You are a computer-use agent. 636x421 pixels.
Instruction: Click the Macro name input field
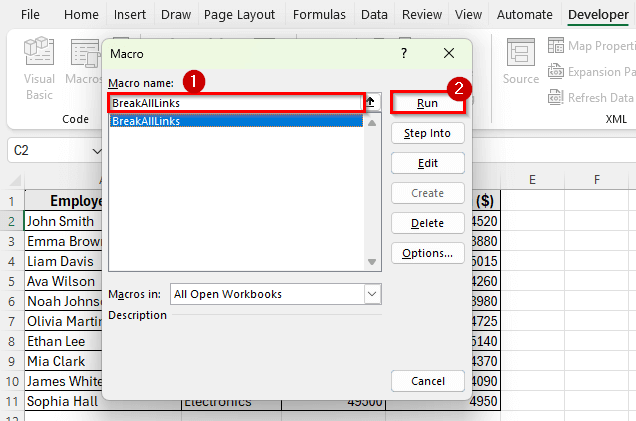click(236, 103)
